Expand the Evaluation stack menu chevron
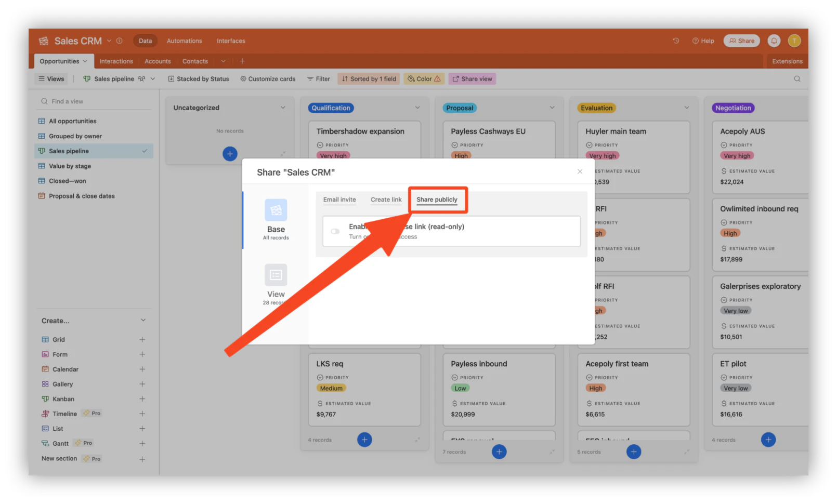Image resolution: width=837 pixels, height=504 pixels. click(686, 108)
